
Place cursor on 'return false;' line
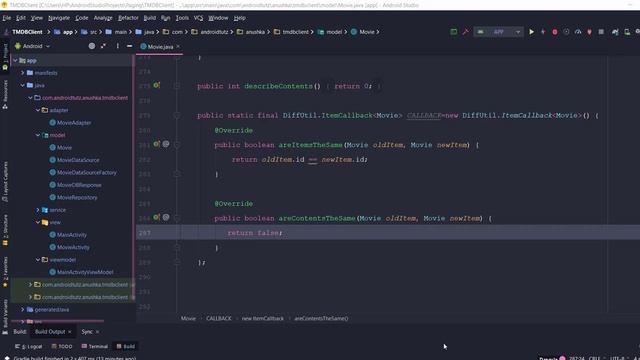[x=255, y=233]
